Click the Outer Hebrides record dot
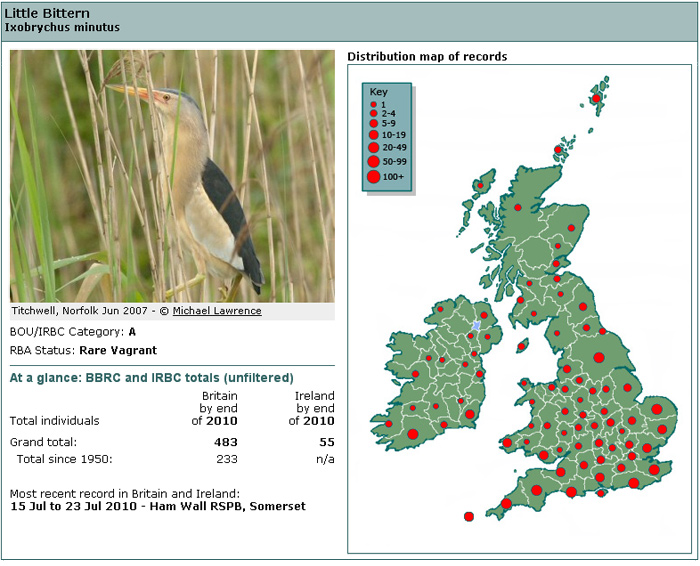 point(481,185)
